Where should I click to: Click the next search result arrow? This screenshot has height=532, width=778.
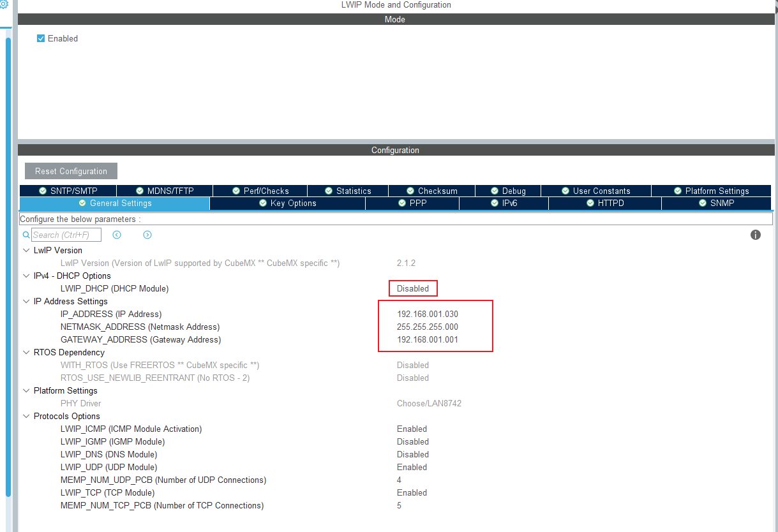click(x=147, y=235)
